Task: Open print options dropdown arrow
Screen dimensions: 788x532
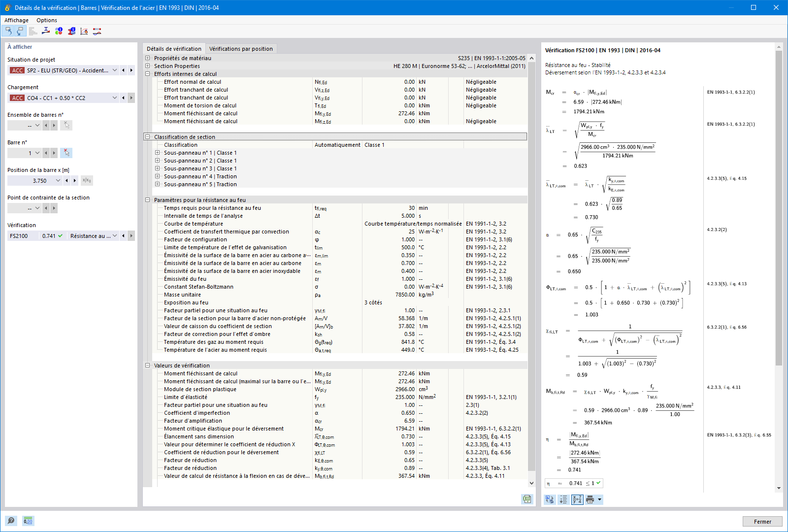Action: (599, 499)
